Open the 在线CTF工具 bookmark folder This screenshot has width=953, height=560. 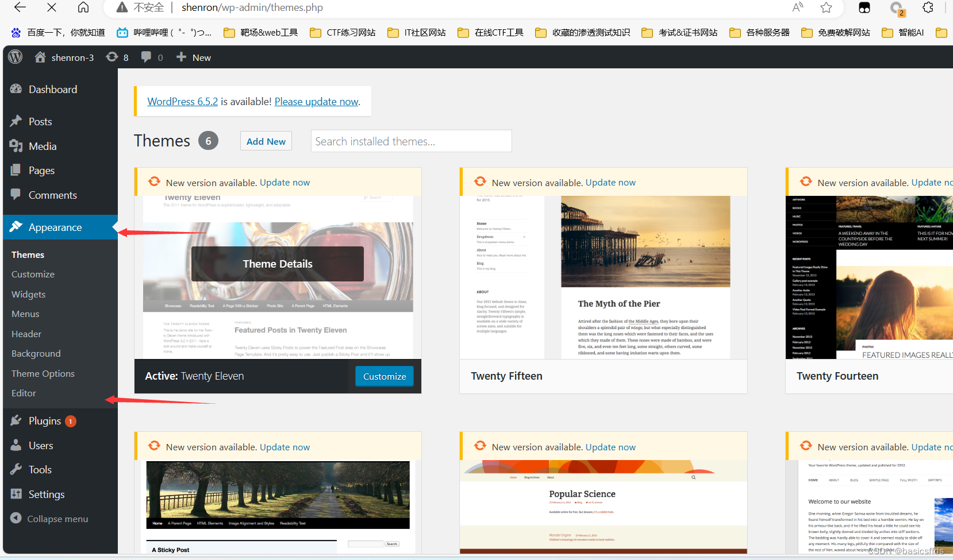click(491, 33)
